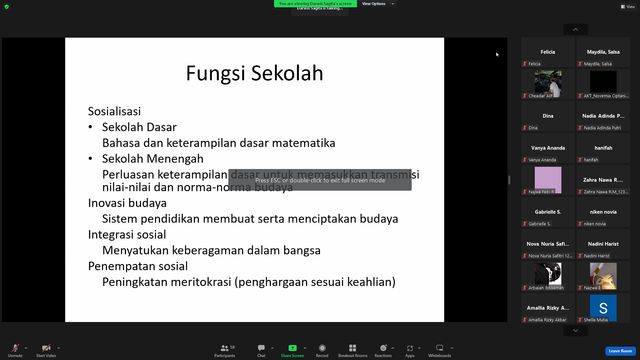The width and height of the screenshot is (640, 360).
Task: Select Dina's participant tile
Action: [x=548, y=116]
